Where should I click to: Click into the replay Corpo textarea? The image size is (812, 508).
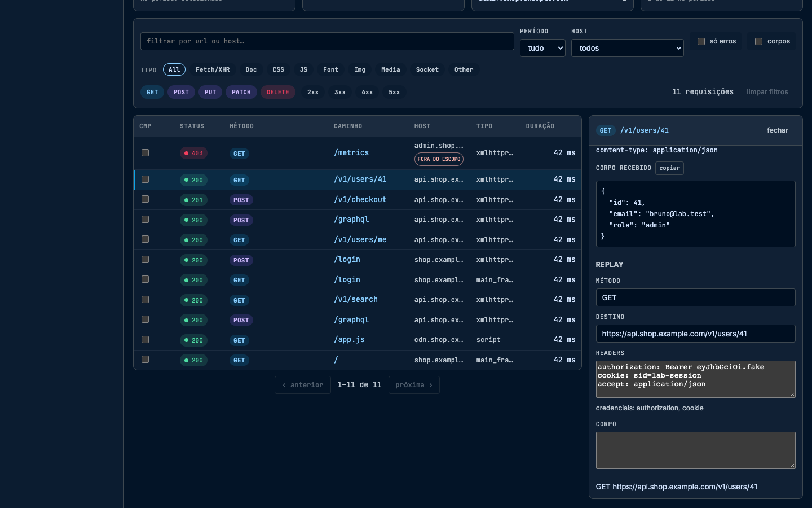(x=695, y=450)
